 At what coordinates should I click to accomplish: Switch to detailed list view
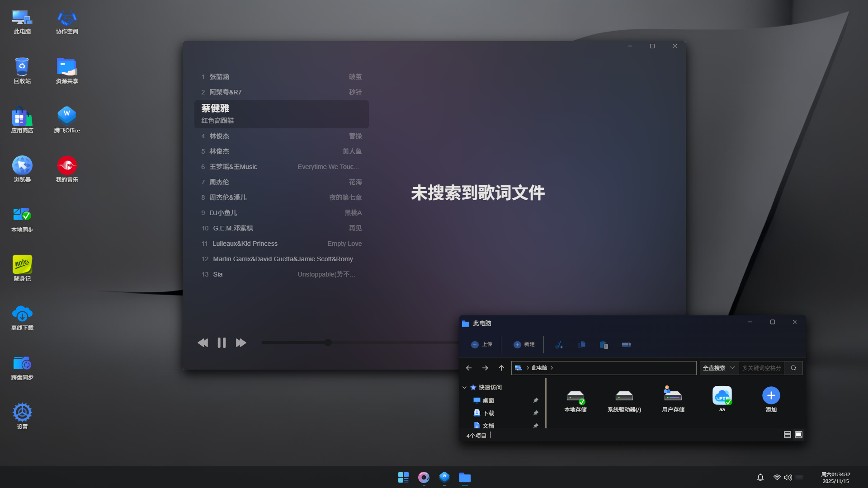[x=787, y=435]
